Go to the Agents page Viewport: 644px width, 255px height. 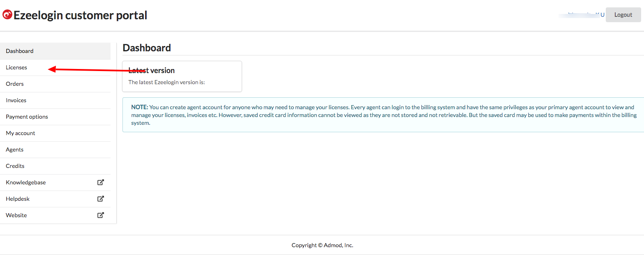(x=55, y=149)
